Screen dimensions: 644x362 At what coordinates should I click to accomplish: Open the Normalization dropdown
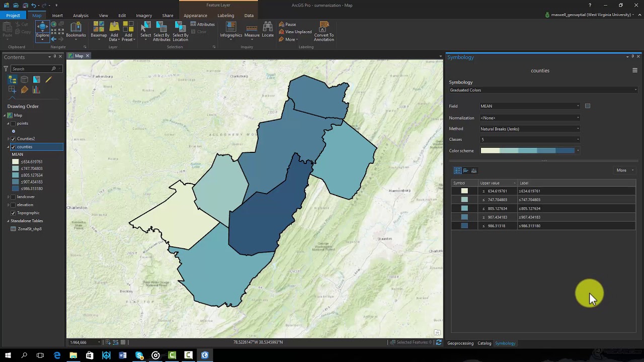point(530,118)
